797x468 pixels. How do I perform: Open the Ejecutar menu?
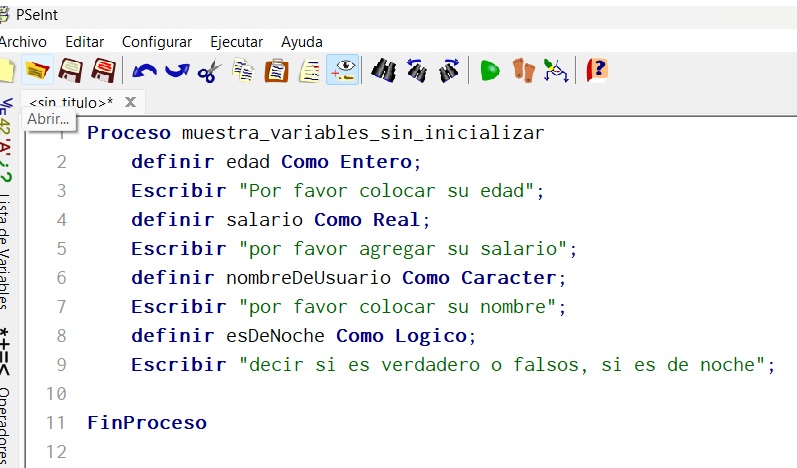click(236, 42)
